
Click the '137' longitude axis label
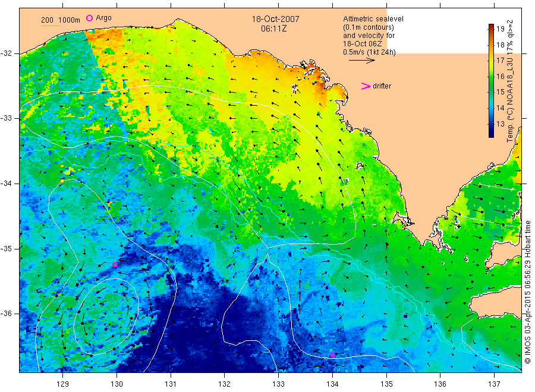494,384
